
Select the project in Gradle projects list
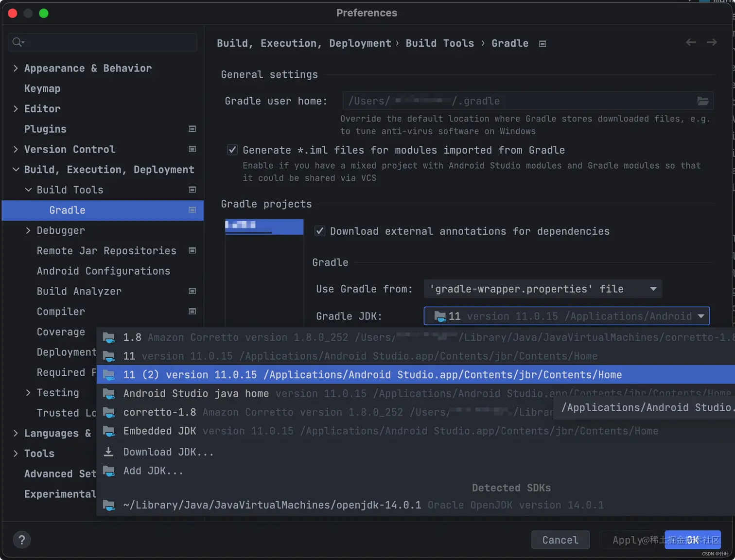(x=264, y=227)
